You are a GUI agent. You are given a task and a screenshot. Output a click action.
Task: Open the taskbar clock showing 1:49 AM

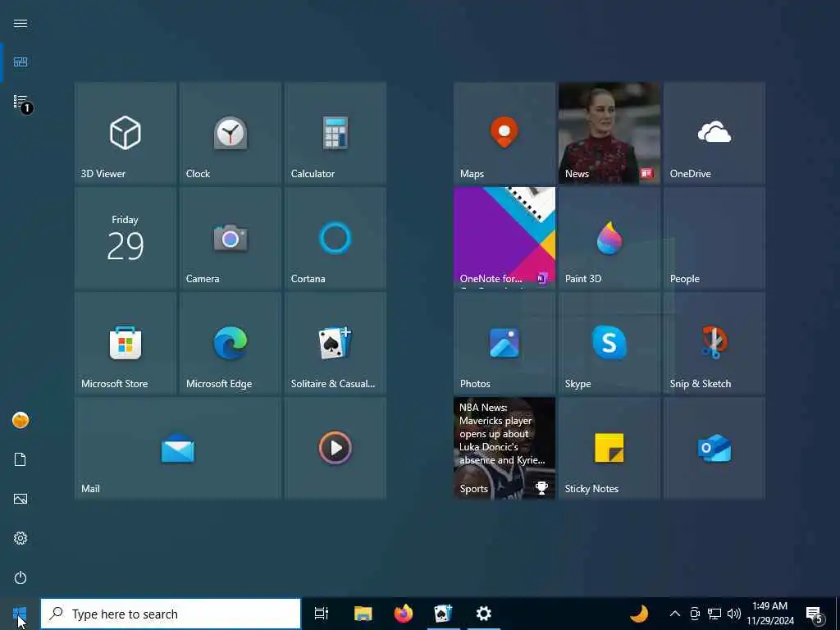click(x=769, y=614)
